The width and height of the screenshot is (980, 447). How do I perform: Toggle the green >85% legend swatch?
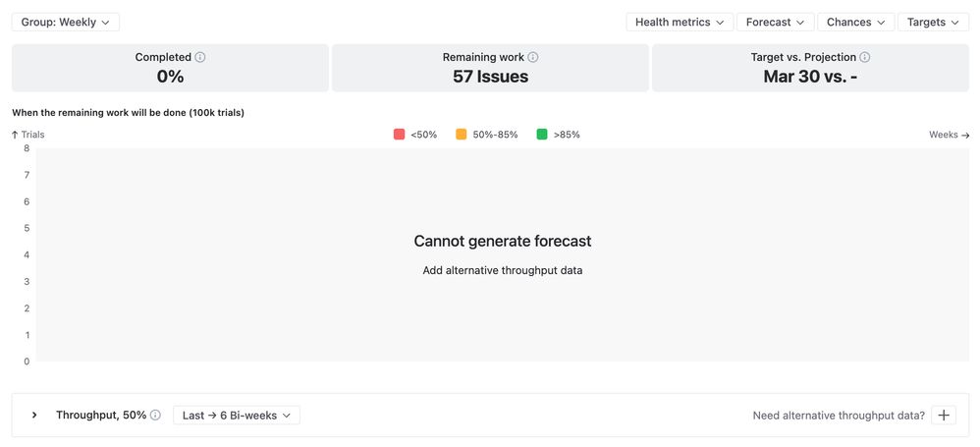[542, 135]
